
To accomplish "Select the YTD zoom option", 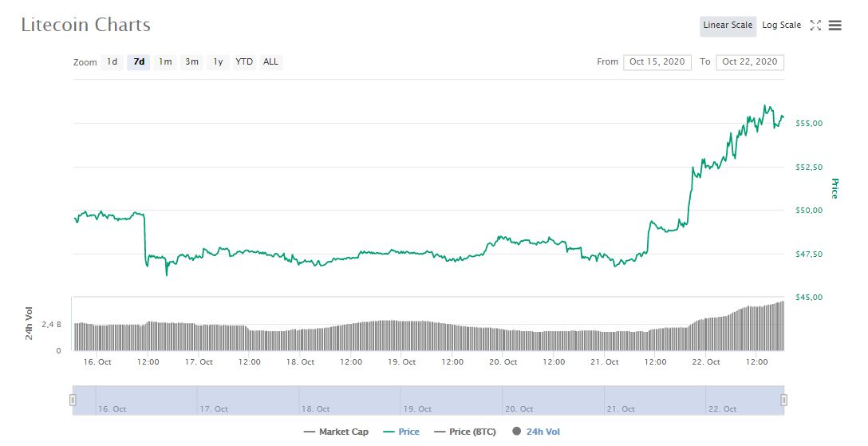I will (x=244, y=62).
